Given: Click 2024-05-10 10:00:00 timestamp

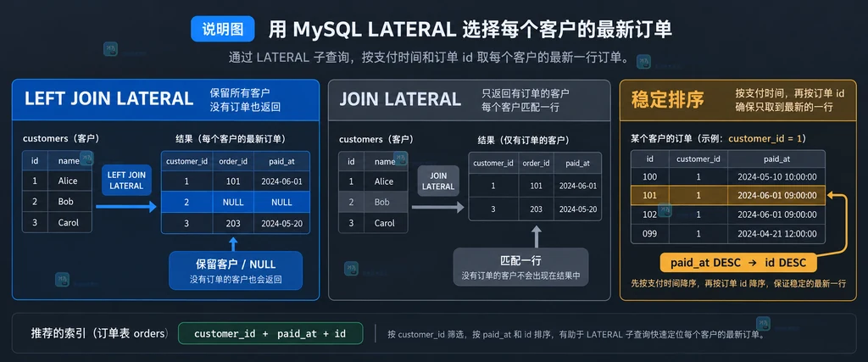Looking at the screenshot, I should click(x=776, y=176).
